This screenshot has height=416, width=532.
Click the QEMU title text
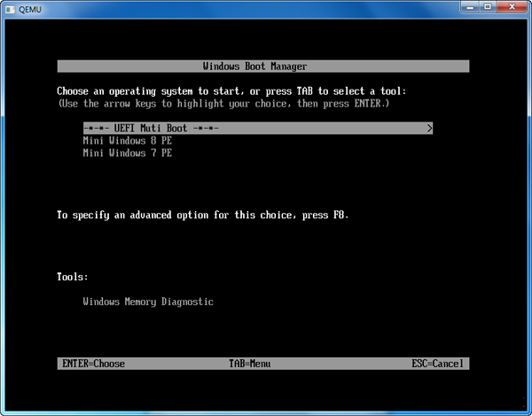click(32, 8)
